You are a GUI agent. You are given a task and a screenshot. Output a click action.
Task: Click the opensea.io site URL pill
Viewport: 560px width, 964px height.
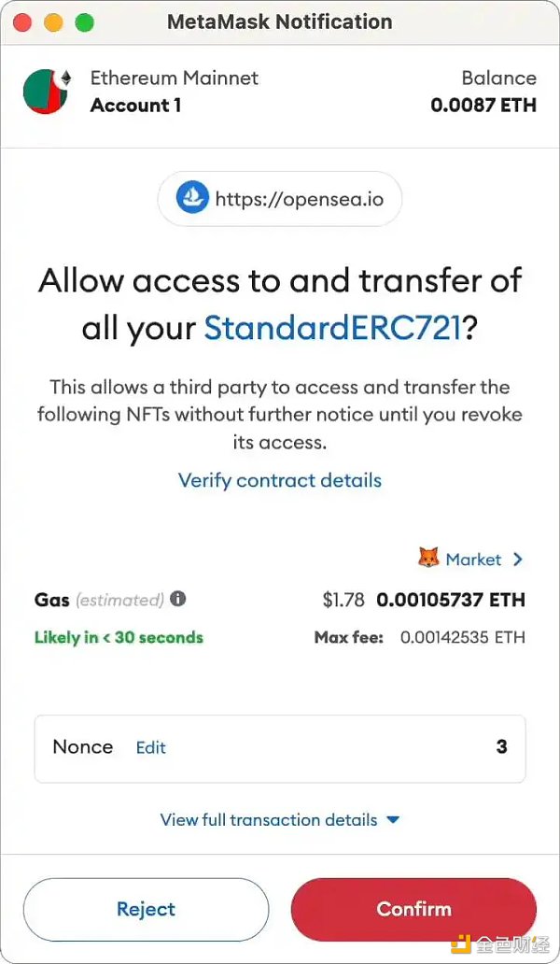tap(280, 198)
